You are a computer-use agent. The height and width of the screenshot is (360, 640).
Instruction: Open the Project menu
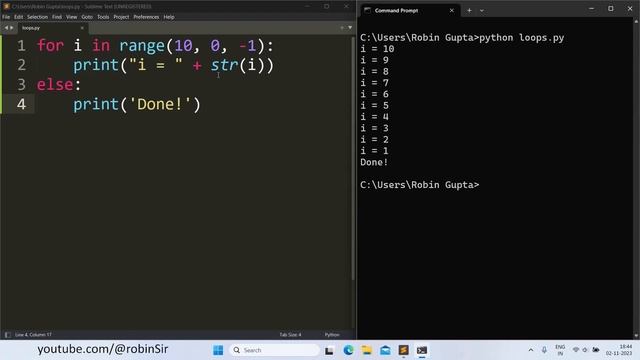(x=121, y=17)
